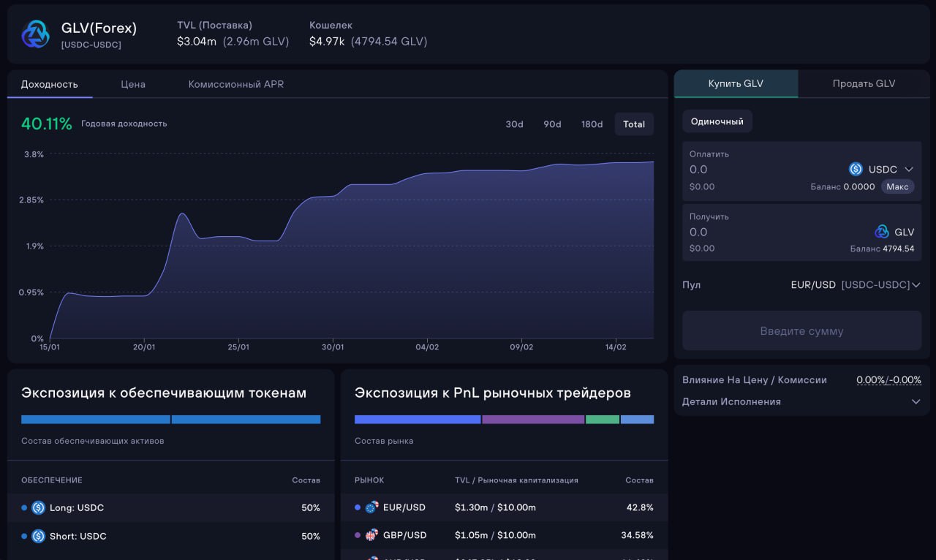Screen dimensions: 936x560
Task: Click the GBP/USD market flag icon
Action: click(x=371, y=535)
